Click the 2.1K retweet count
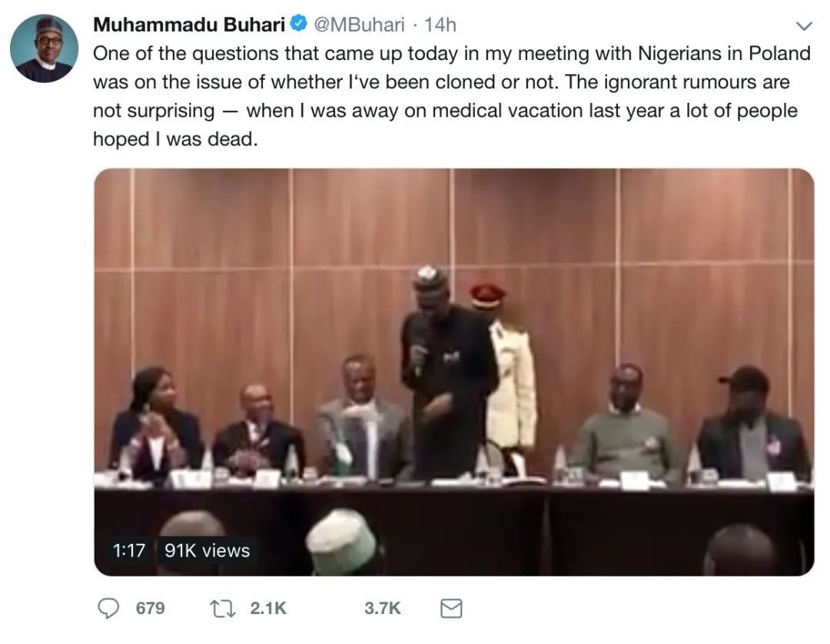 click(x=268, y=609)
